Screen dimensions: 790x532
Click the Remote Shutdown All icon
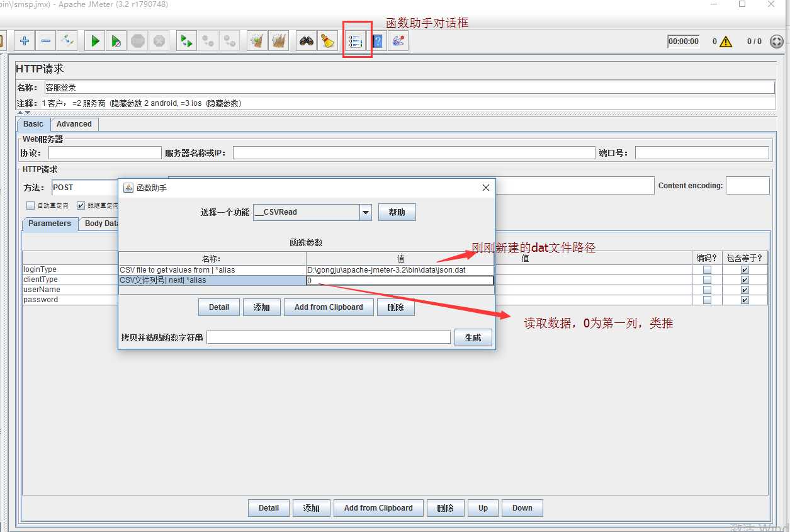point(230,42)
